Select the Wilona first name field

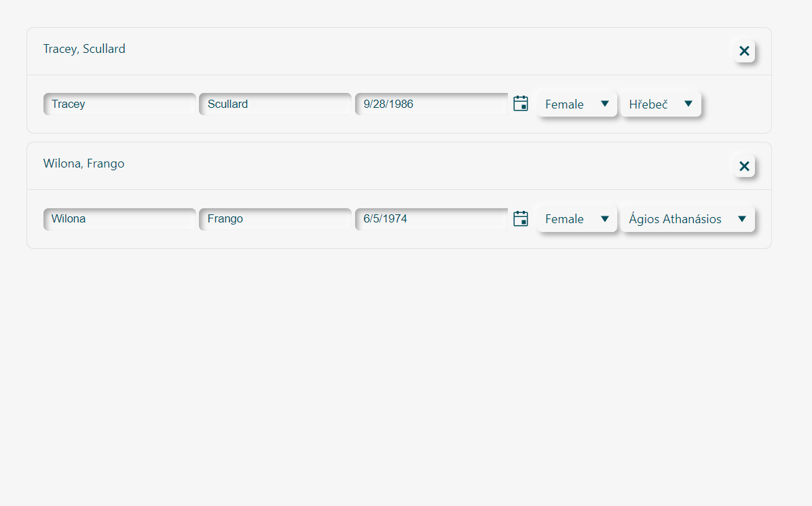coord(120,219)
